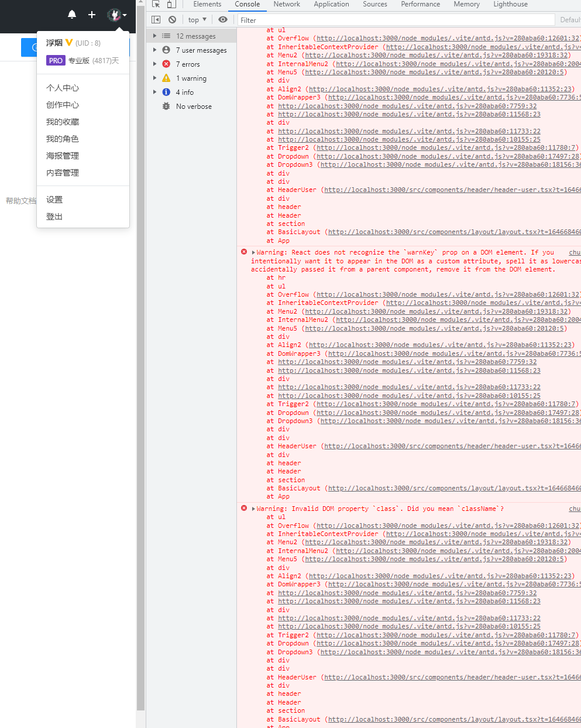
Task: Open the top frame context dropdown
Action: click(197, 19)
